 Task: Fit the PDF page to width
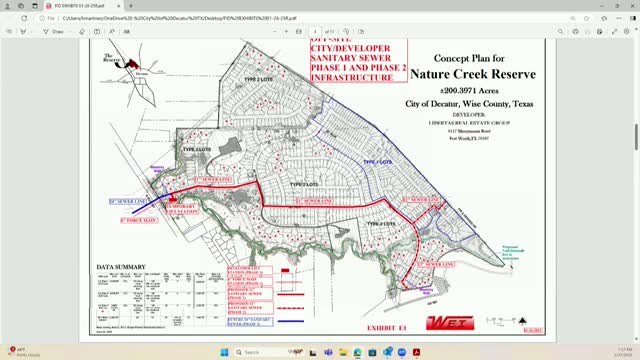click(299, 31)
